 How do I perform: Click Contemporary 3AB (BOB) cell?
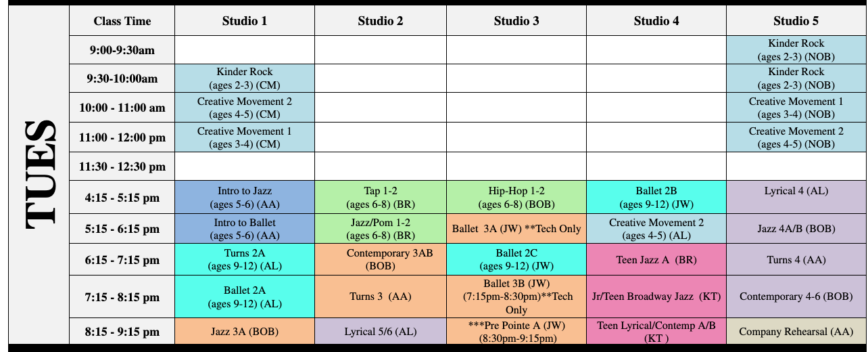381,260
